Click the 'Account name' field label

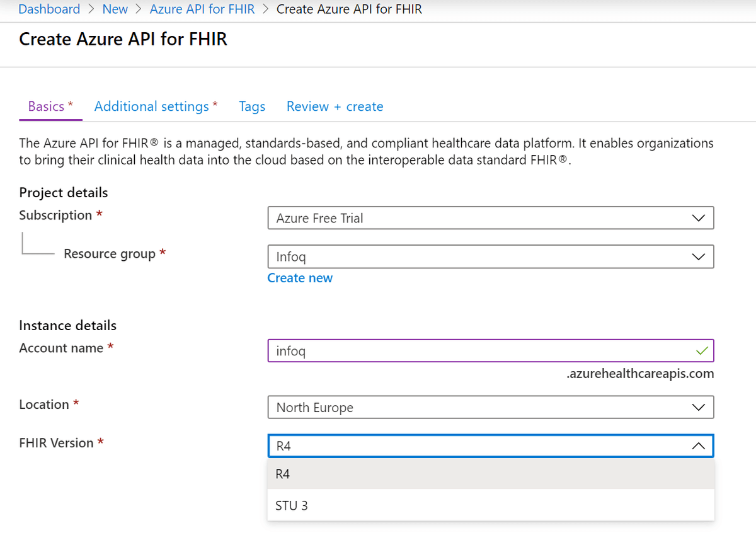click(61, 348)
